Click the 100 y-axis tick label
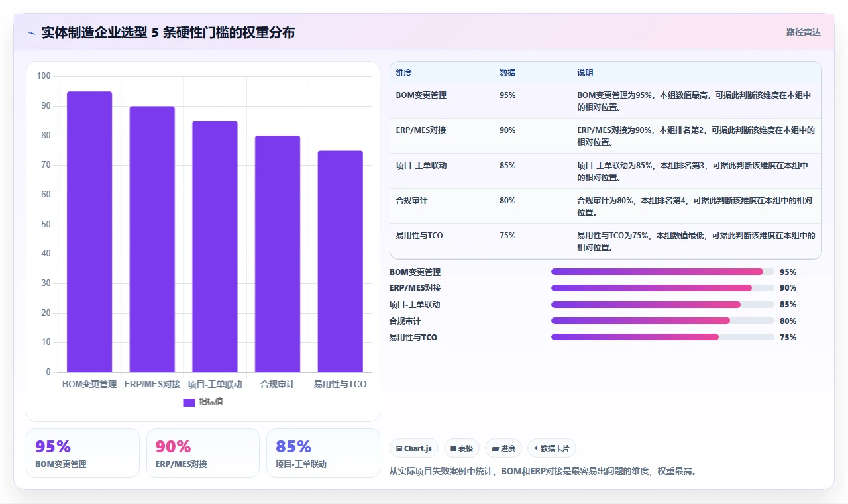This screenshot has height=504, width=848. click(44, 76)
